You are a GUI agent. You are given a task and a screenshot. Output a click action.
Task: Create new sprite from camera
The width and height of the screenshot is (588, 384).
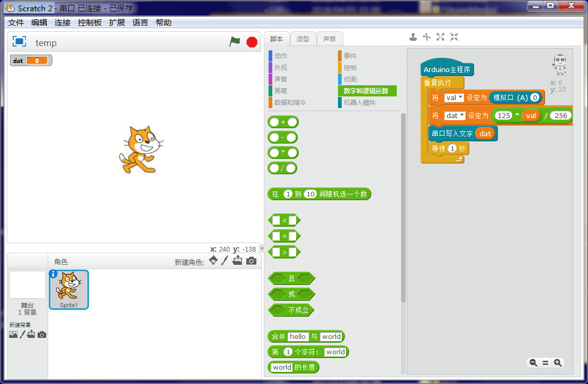coord(251,261)
